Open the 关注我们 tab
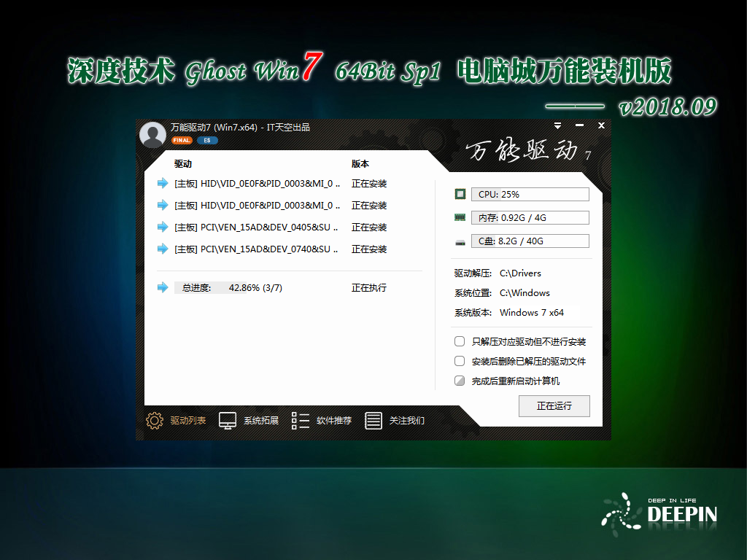Image resolution: width=747 pixels, height=560 pixels. coord(395,421)
